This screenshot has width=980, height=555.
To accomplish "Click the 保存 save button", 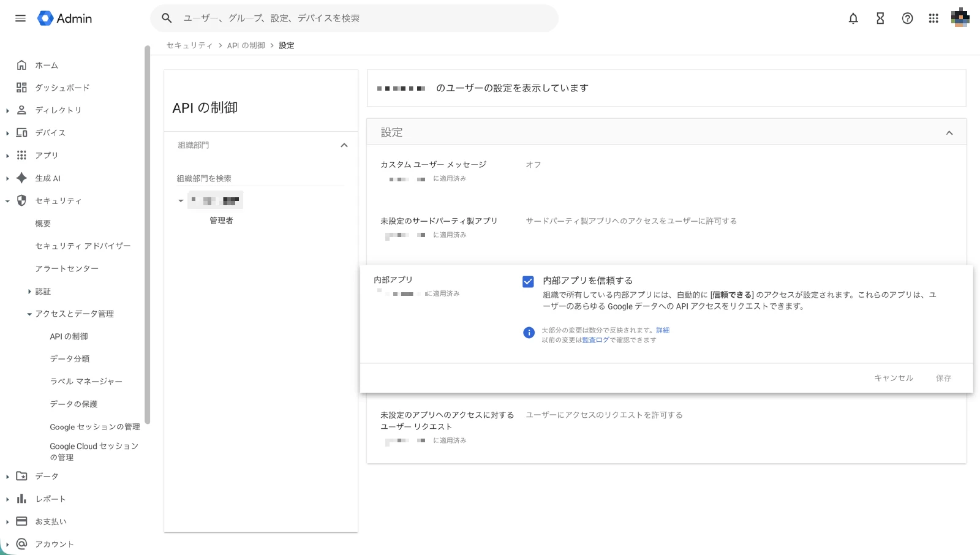I will point(943,378).
